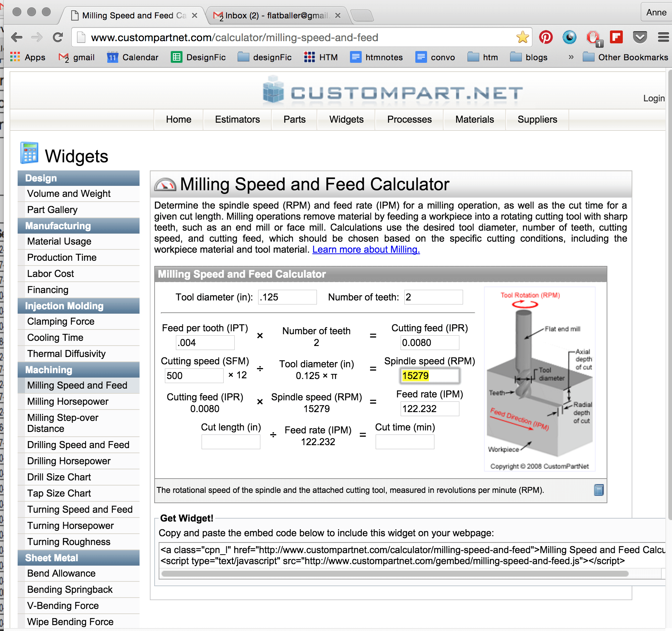672x631 pixels.
Task: Open the Flipboard extension icon
Action: click(617, 37)
